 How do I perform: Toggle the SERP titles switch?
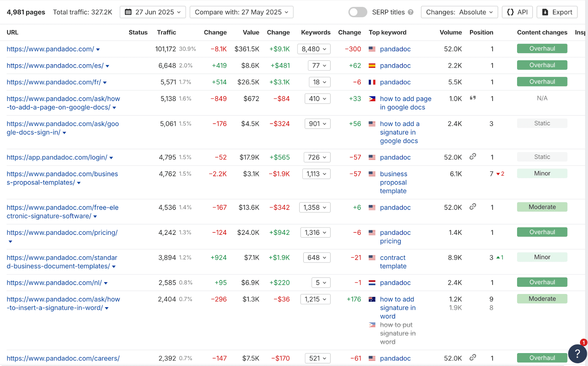(358, 12)
